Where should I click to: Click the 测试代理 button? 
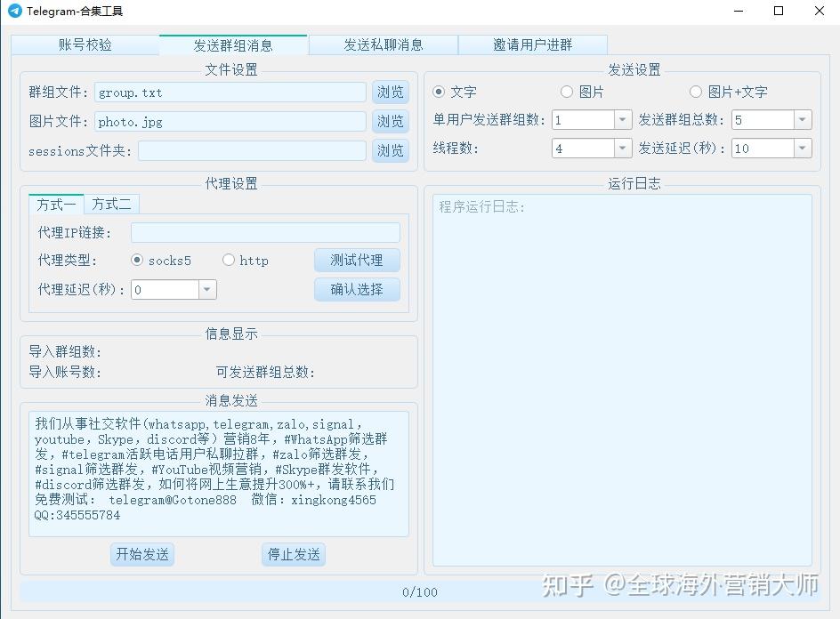click(x=357, y=261)
